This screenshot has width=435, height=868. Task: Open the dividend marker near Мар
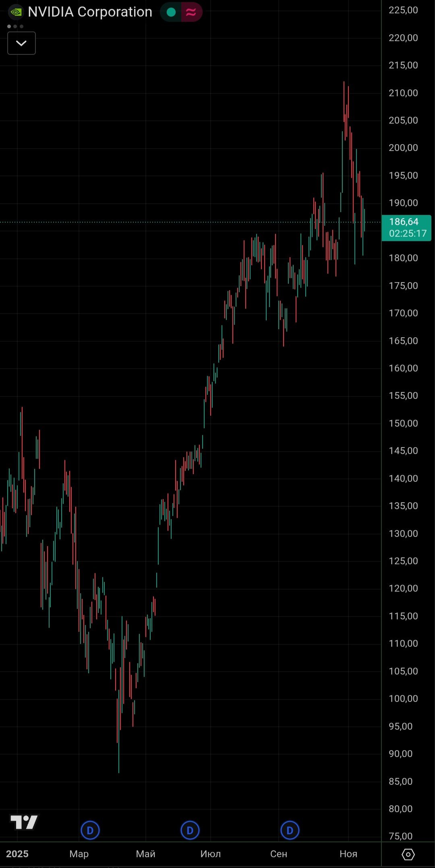90,830
